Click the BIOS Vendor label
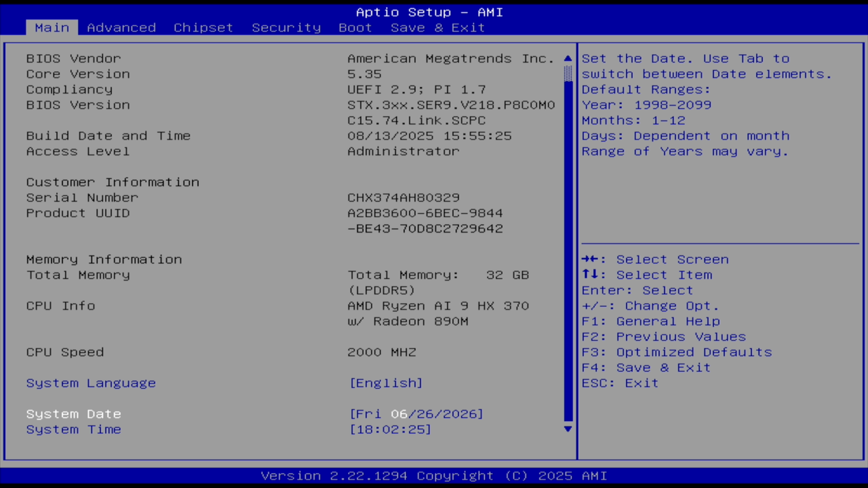This screenshot has width=868, height=488. 74,58
